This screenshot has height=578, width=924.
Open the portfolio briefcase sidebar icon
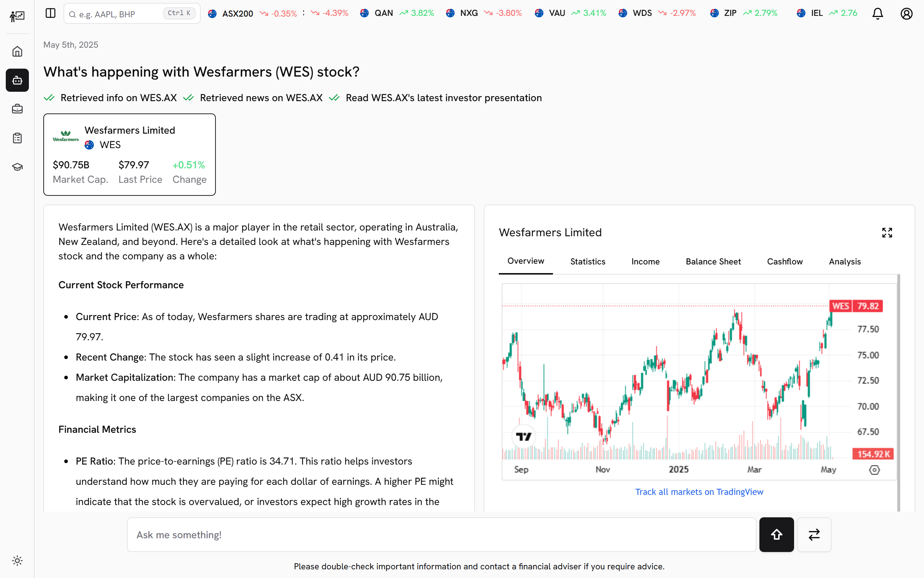coord(17,109)
